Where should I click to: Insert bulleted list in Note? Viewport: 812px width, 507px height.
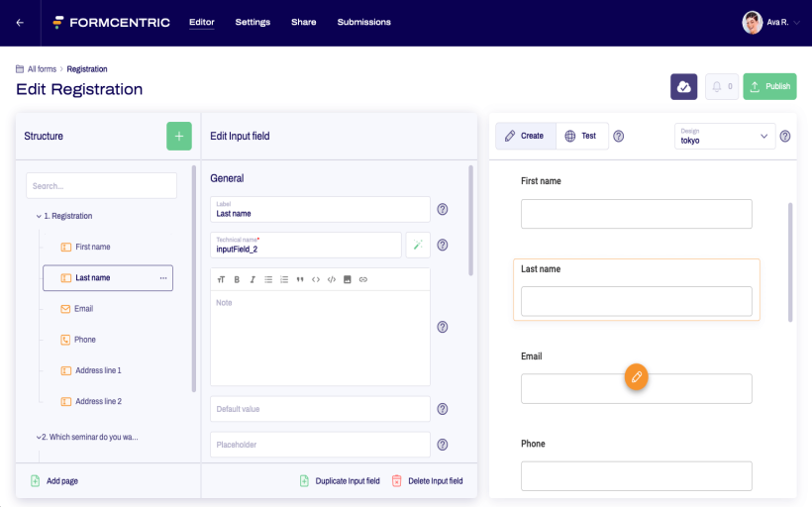(x=268, y=279)
